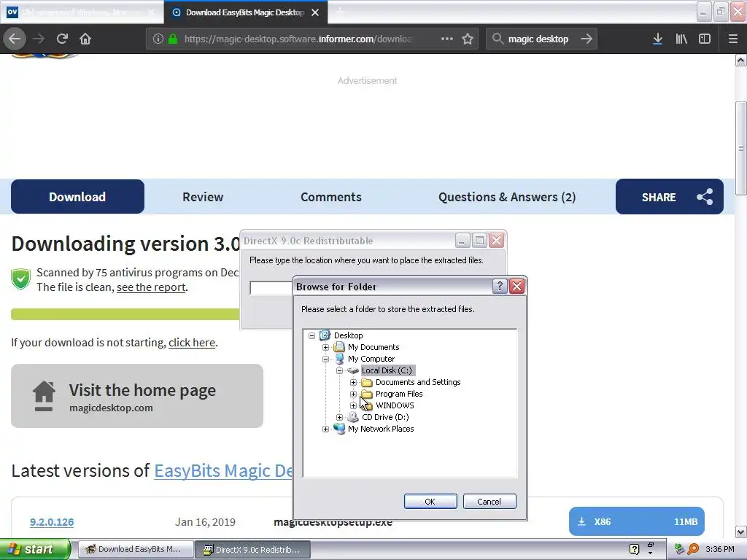The image size is (747, 560).
Task: Switch to Download EasyBits taskbar item
Action: click(136, 550)
